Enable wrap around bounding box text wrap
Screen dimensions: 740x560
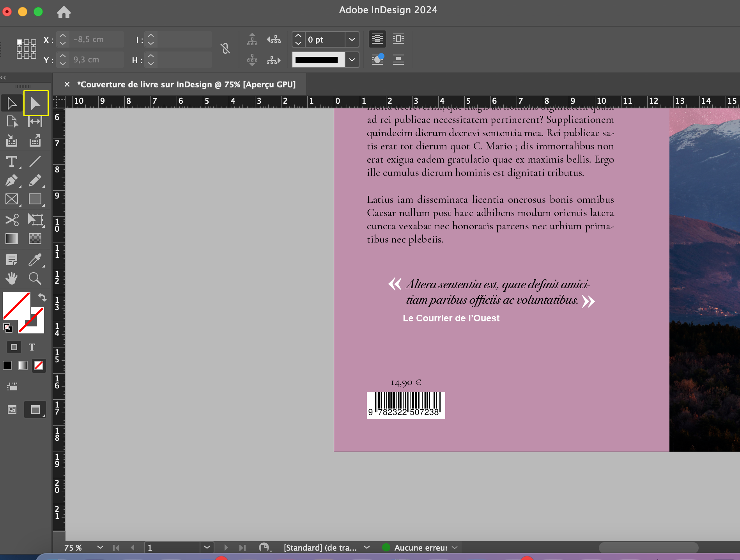coord(398,39)
